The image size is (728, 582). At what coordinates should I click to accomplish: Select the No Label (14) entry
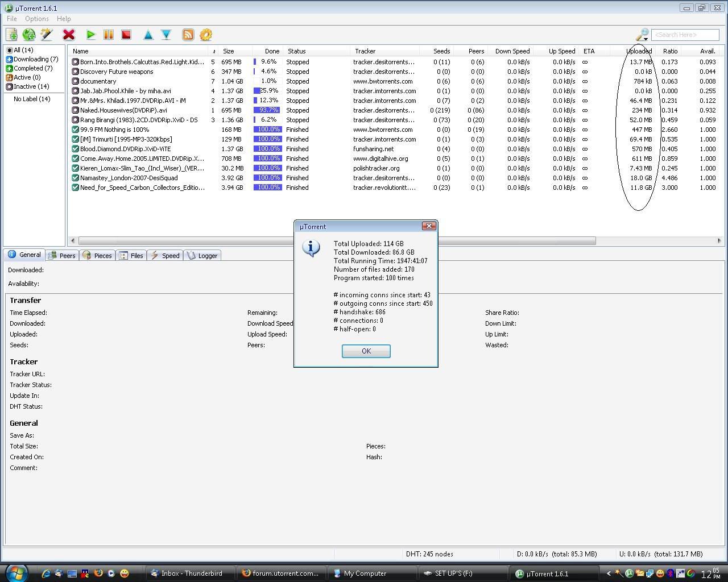(x=32, y=99)
